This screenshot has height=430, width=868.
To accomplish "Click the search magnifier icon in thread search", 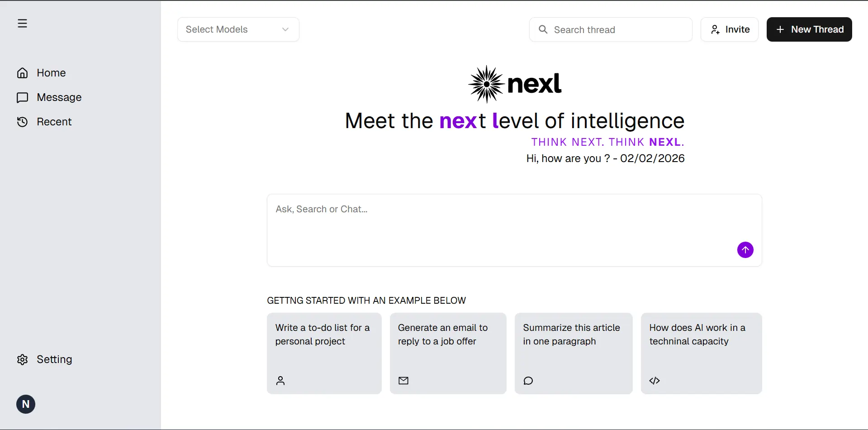I will pos(542,29).
